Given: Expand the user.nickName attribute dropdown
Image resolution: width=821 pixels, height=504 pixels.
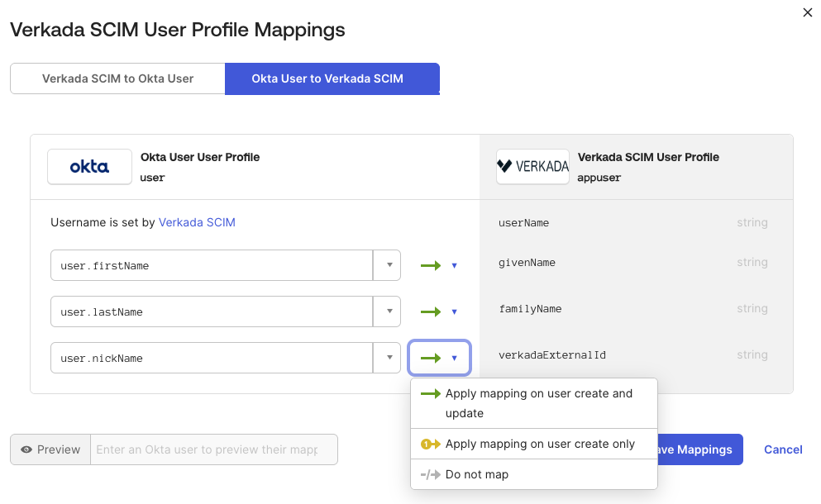Looking at the screenshot, I should point(387,359).
